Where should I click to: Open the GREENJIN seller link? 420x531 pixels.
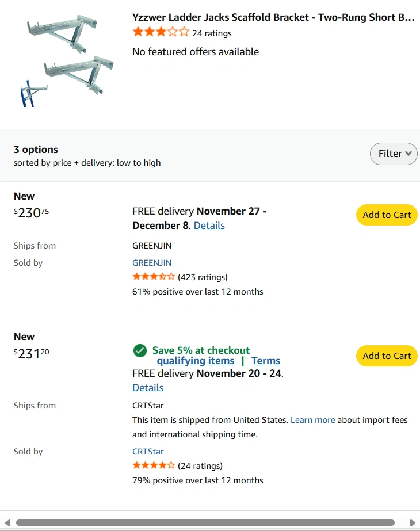152,263
